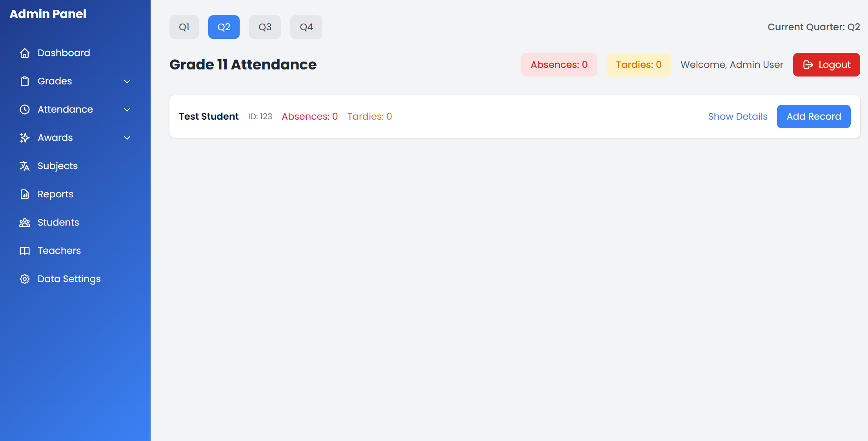The width and height of the screenshot is (868, 441).
Task: Expand the Grades submenu chevron
Action: 127,81
